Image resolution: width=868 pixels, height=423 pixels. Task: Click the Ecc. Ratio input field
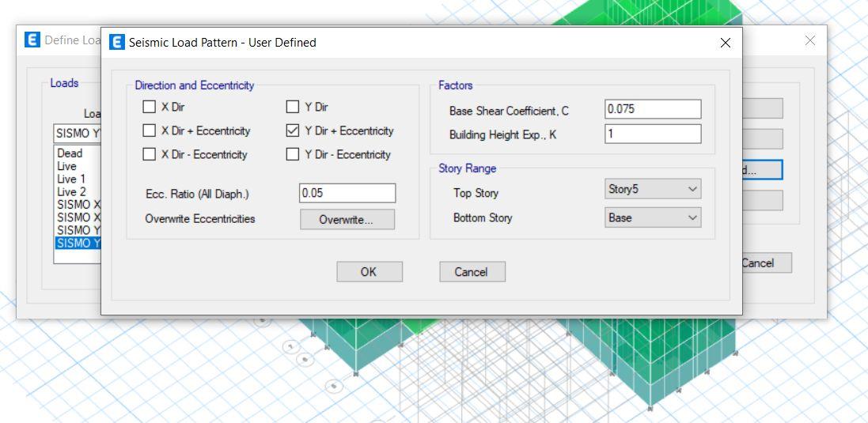[x=347, y=193]
